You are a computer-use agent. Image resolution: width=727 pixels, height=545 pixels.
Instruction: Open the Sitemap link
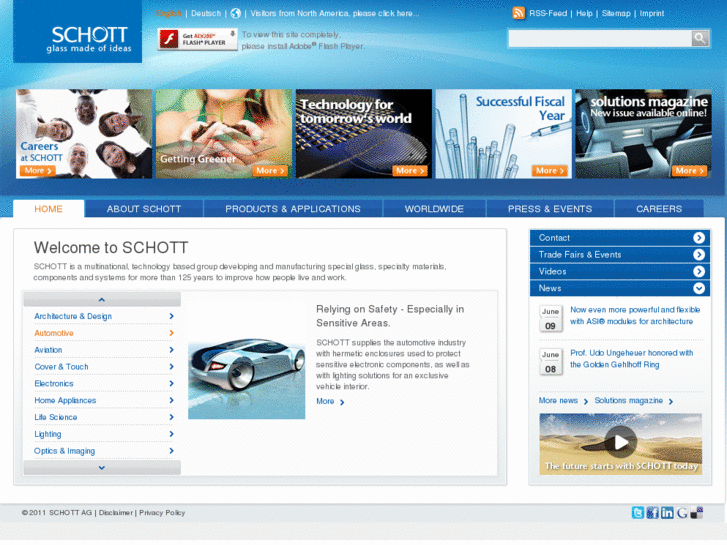coord(616,13)
